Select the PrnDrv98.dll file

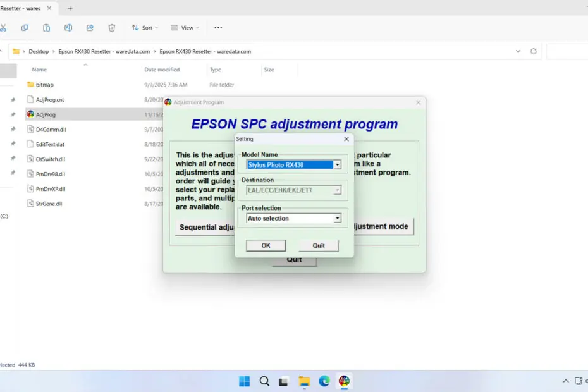50,174
